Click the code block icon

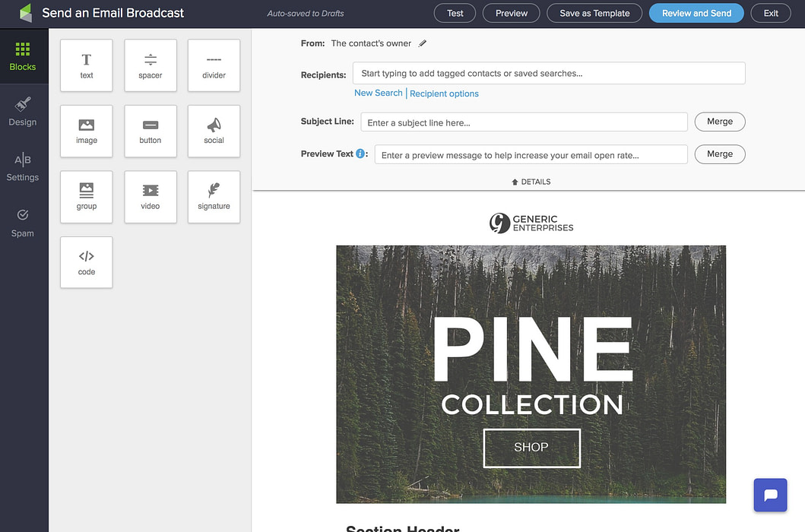86,261
